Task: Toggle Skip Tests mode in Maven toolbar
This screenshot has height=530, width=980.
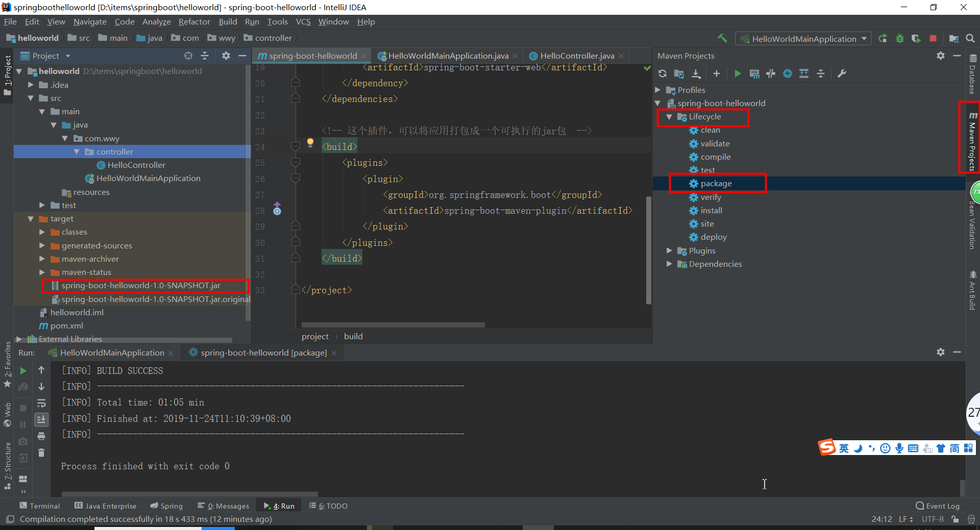Action: (788, 73)
